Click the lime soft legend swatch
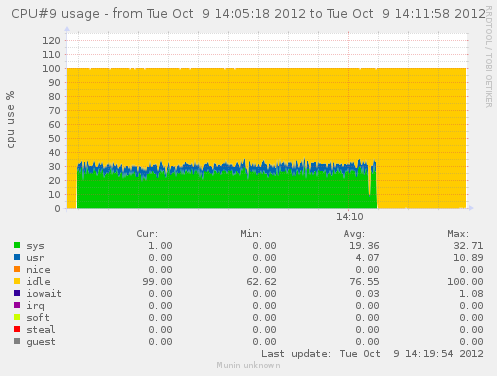 17,317
